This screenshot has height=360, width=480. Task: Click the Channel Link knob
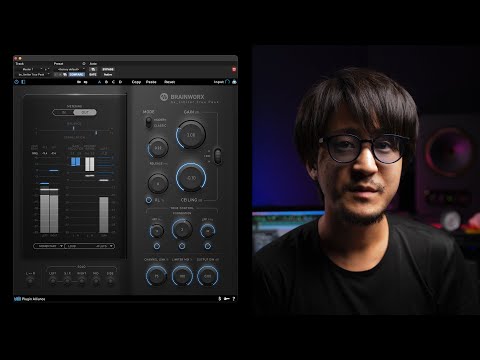[156, 276]
